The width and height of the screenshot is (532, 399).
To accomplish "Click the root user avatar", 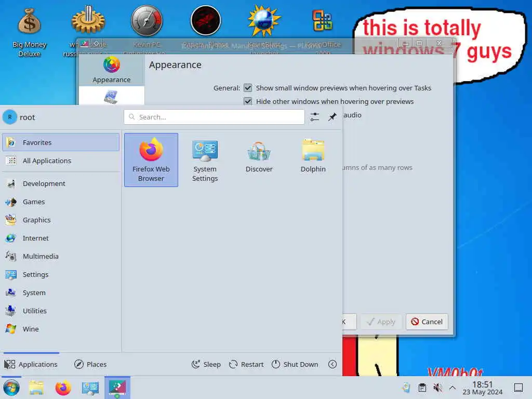I will tap(10, 117).
